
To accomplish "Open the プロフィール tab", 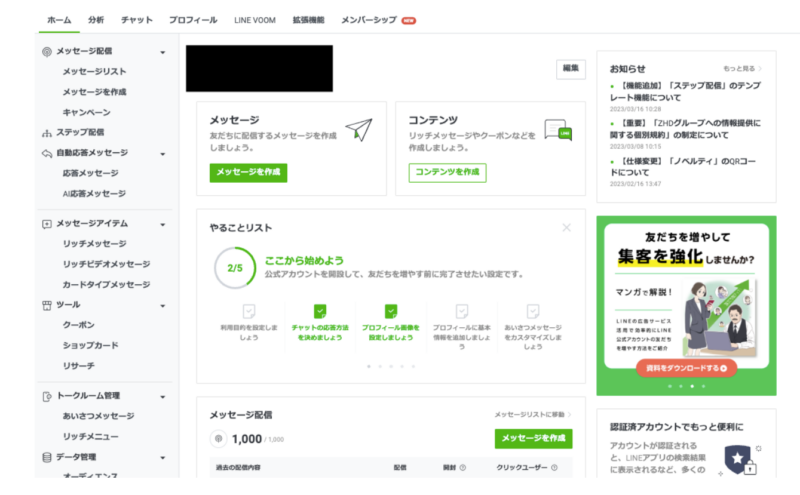I will (x=193, y=20).
